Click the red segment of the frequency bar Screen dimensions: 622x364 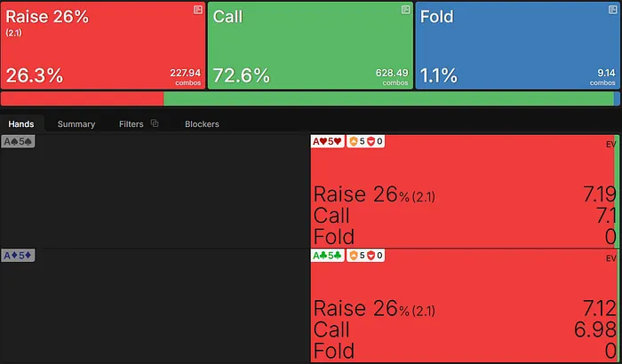click(x=82, y=99)
